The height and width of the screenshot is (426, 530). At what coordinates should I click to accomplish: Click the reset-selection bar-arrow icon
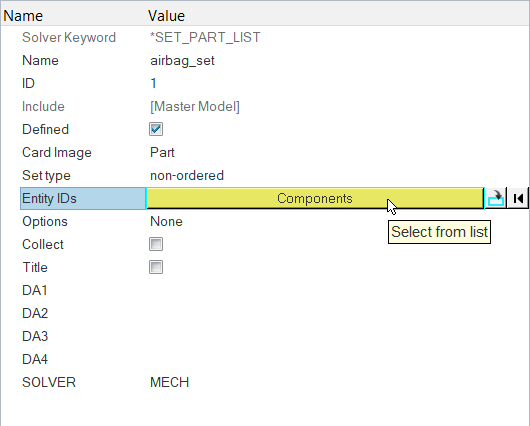[x=518, y=198]
